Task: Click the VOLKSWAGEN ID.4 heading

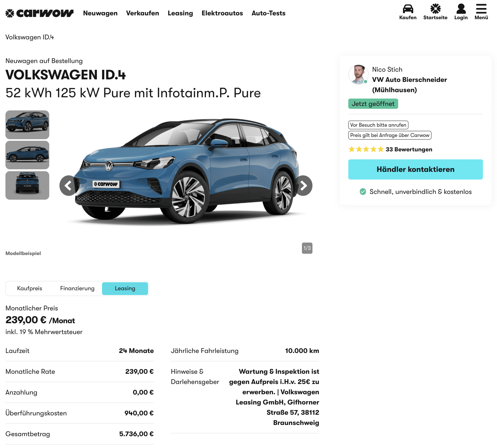Action: click(66, 75)
